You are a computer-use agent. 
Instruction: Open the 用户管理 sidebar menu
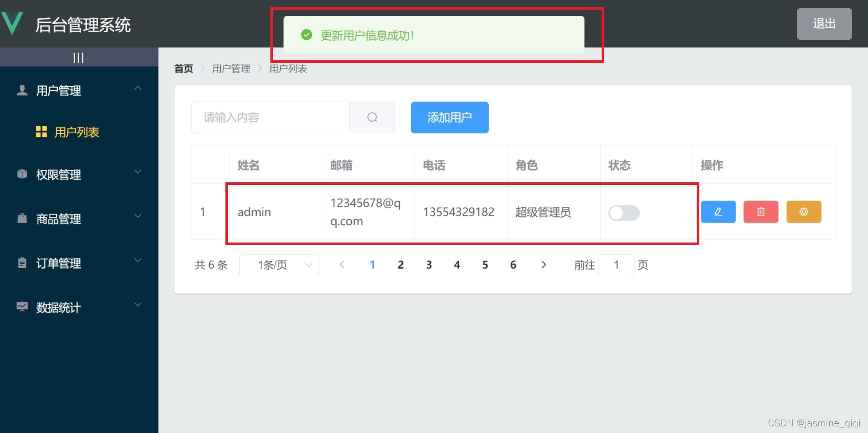[x=79, y=90]
